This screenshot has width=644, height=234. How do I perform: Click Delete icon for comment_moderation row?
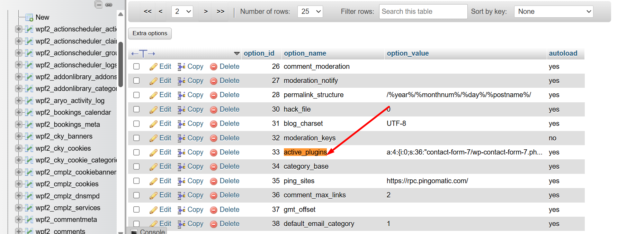click(214, 67)
